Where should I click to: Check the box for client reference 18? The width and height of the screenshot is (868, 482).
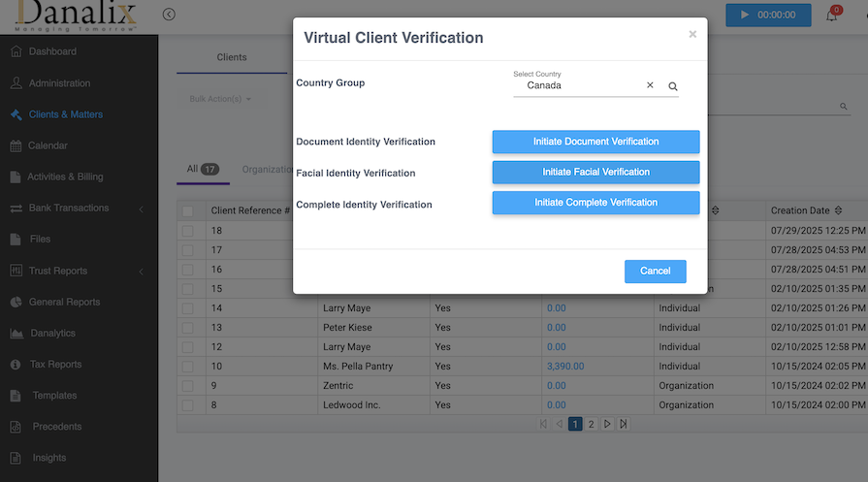coord(188,231)
